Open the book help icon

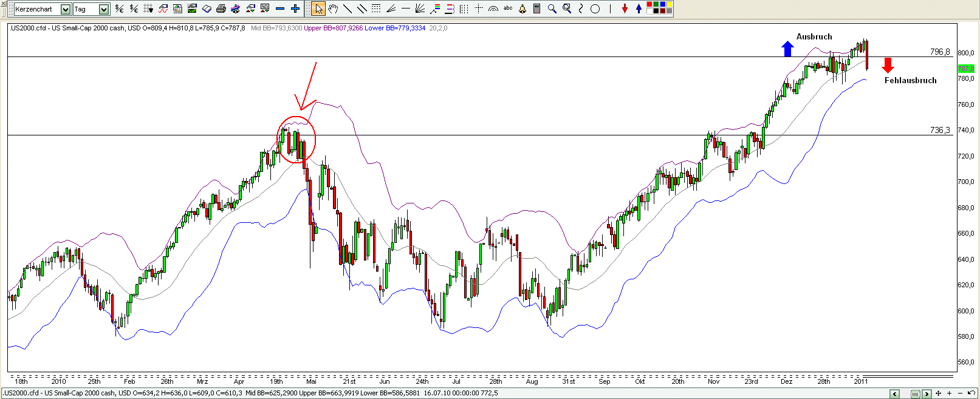[x=207, y=9]
